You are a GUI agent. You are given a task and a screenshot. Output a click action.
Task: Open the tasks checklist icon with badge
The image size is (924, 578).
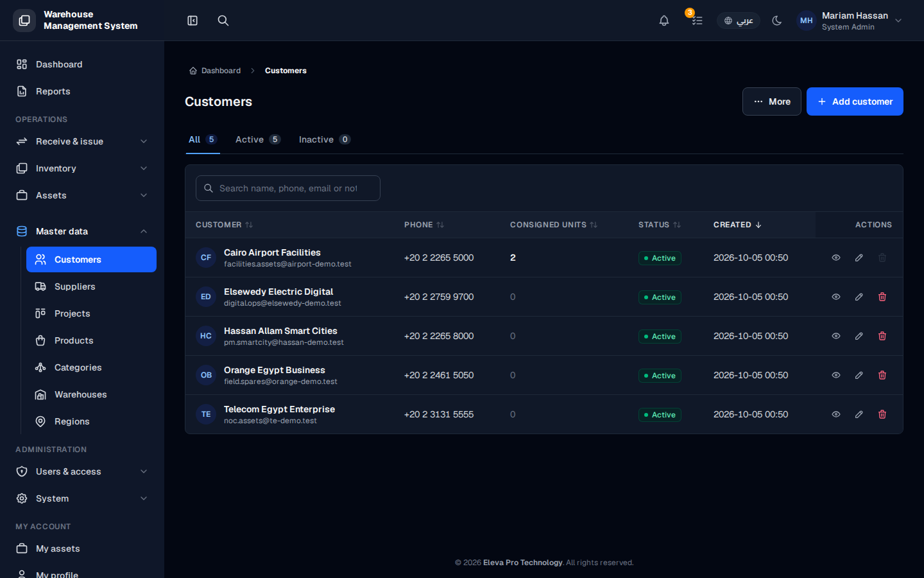tap(697, 21)
